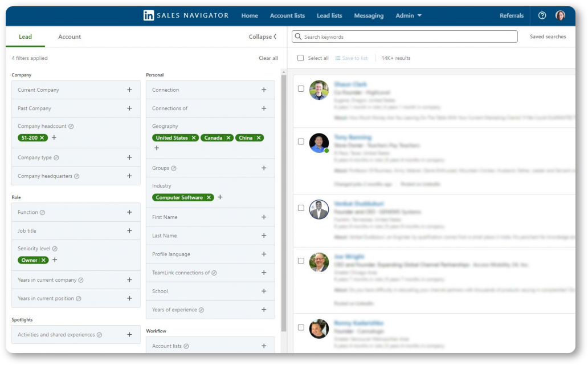Add another Industry filter value
588x365 pixels.
click(220, 197)
